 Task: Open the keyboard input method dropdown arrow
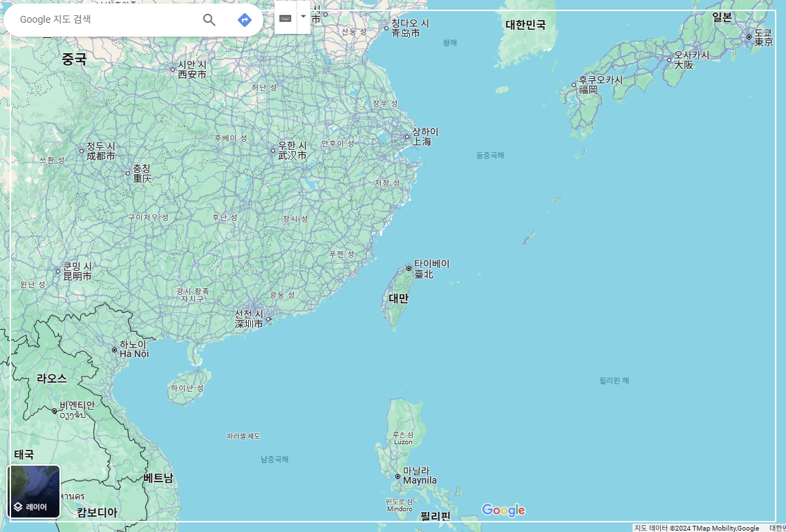[x=302, y=18]
